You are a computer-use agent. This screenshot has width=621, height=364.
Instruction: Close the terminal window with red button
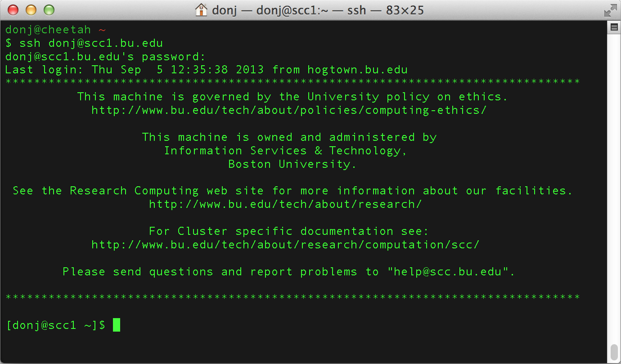click(13, 10)
